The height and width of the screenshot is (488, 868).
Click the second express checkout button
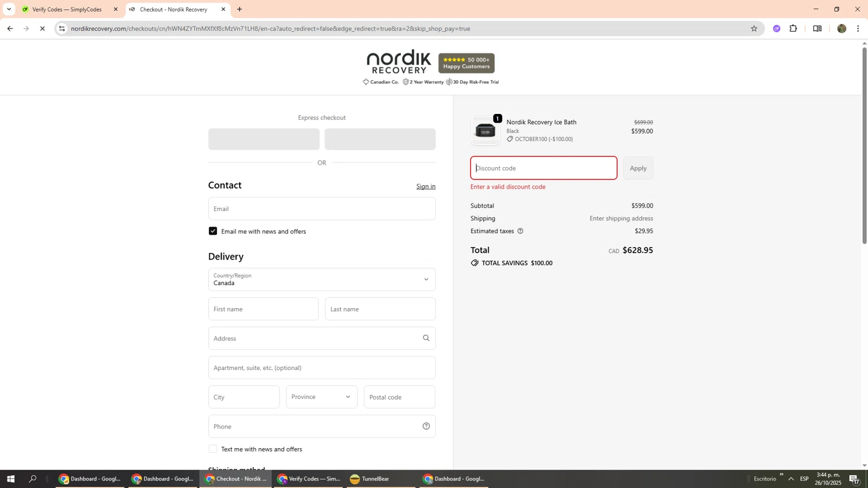380,139
